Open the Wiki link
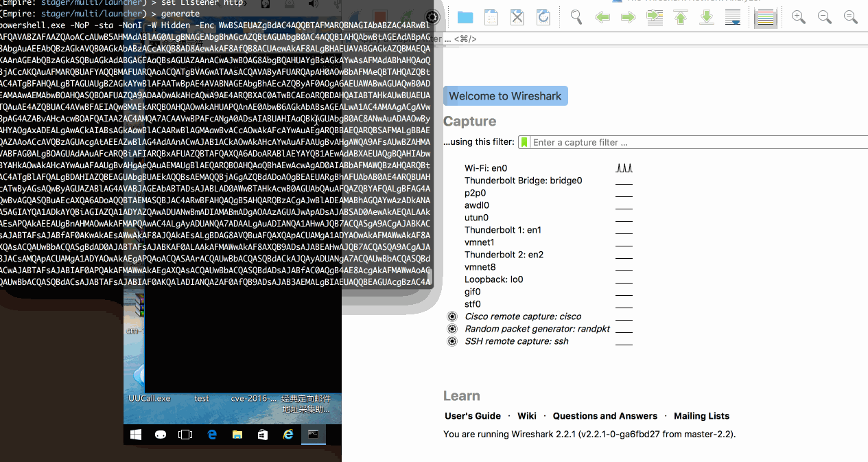The width and height of the screenshot is (868, 462). pyautogui.click(x=527, y=416)
